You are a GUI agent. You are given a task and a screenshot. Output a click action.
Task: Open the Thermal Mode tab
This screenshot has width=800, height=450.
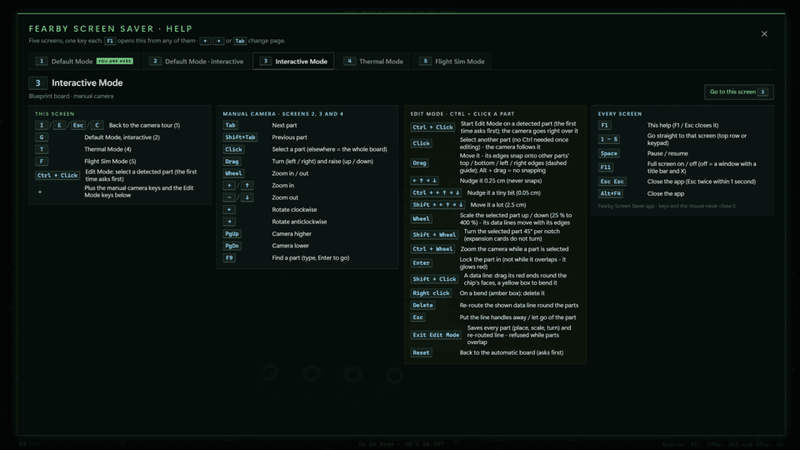pyautogui.click(x=373, y=61)
